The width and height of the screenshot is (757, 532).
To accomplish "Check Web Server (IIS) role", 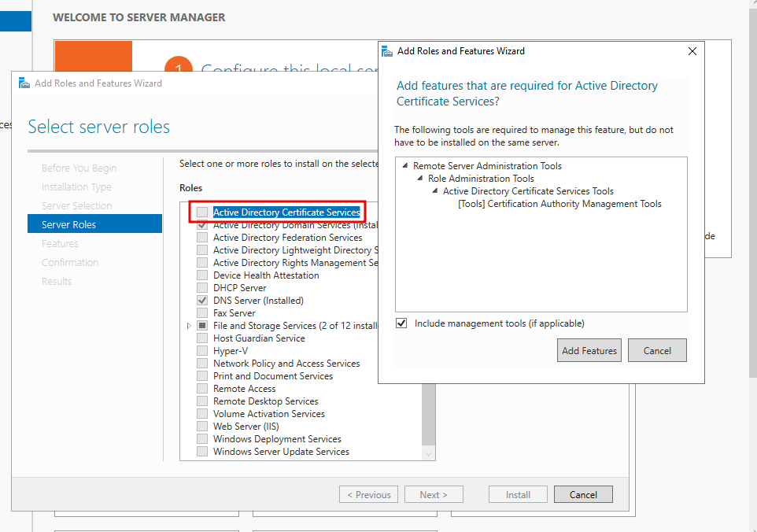I will tap(202, 427).
